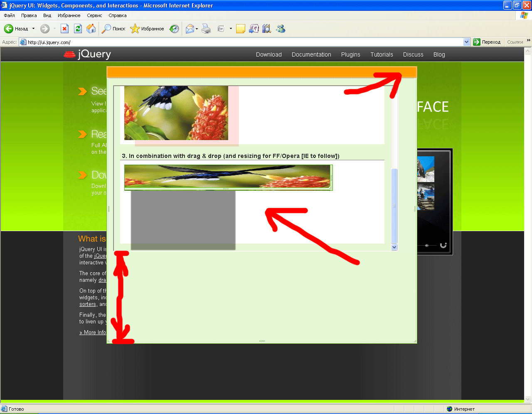
Task: Open the Back button history dropdown arrow
Action: [x=34, y=29]
